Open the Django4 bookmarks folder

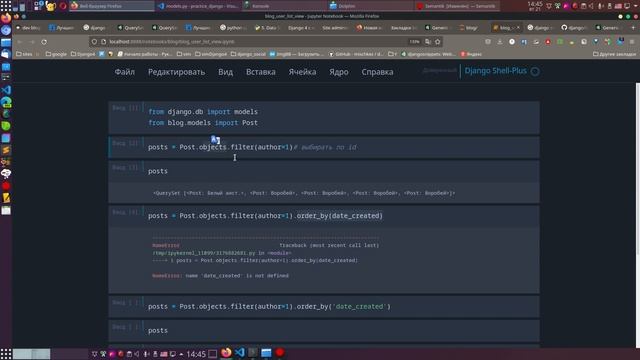coord(83,54)
